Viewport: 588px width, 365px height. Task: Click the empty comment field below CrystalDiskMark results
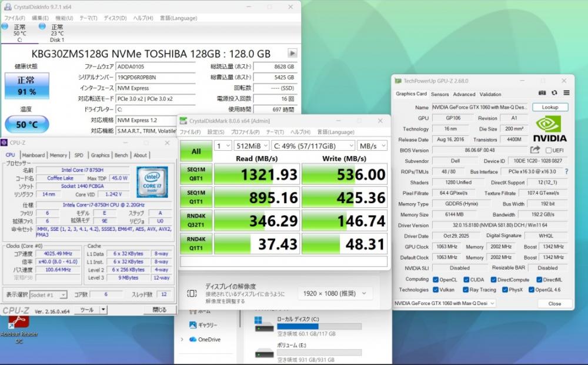pos(283,261)
